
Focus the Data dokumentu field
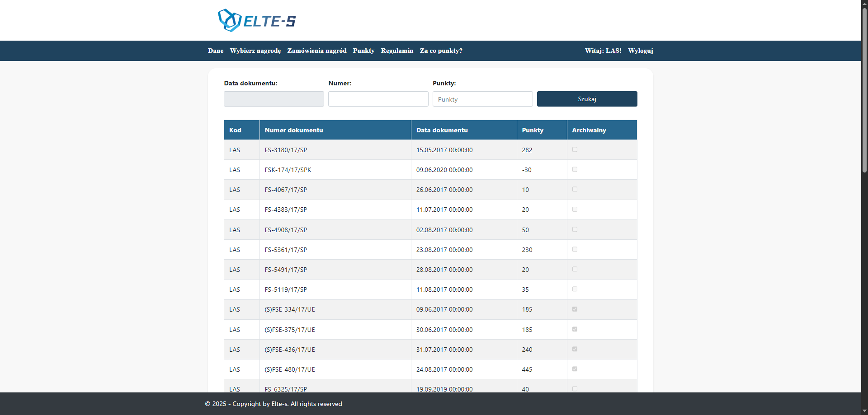(x=274, y=99)
